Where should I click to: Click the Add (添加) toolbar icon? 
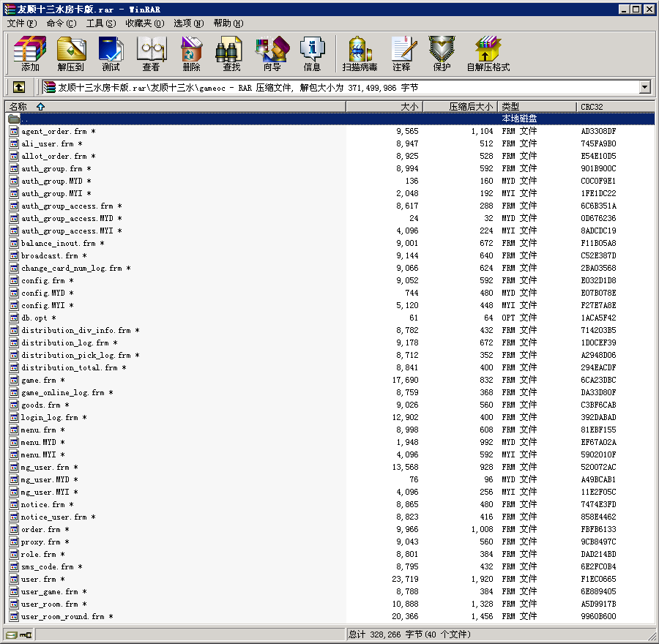pyautogui.click(x=30, y=53)
